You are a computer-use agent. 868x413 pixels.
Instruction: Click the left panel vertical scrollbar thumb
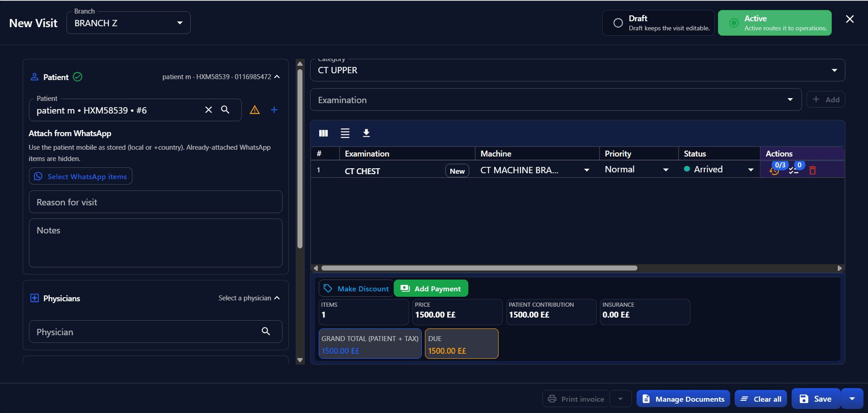coord(300,158)
